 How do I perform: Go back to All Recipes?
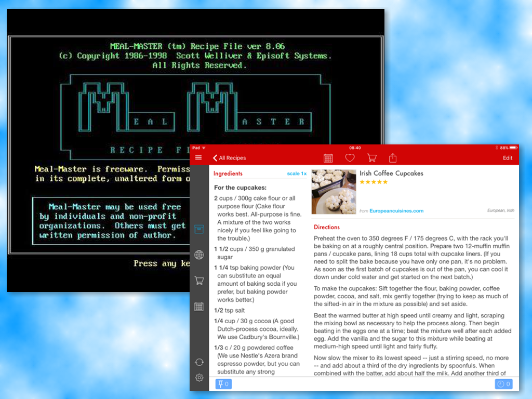click(229, 158)
